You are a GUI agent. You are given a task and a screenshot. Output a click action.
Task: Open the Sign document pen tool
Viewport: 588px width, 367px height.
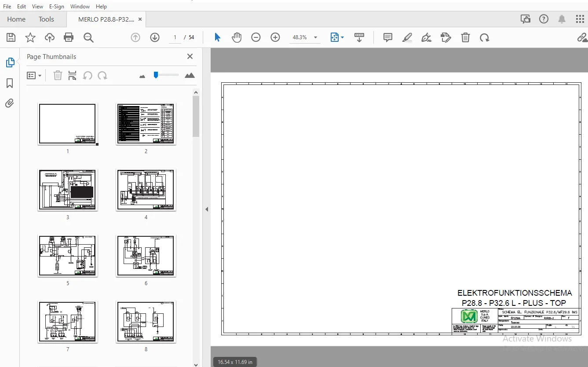coord(426,37)
